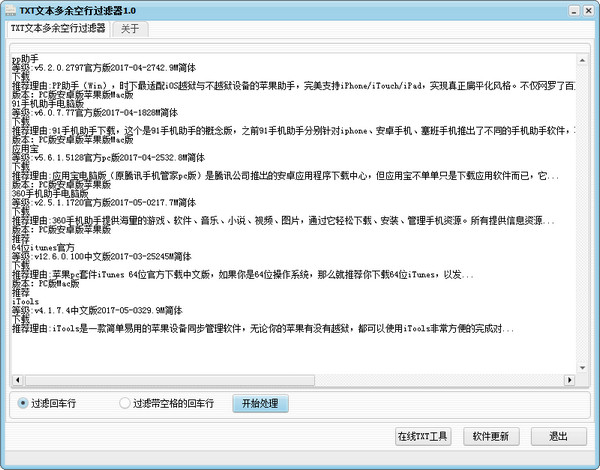This screenshot has height=470, width=600.
Task: Click the line starting '等级:v4.1.7.4中文版'
Action: (97, 310)
